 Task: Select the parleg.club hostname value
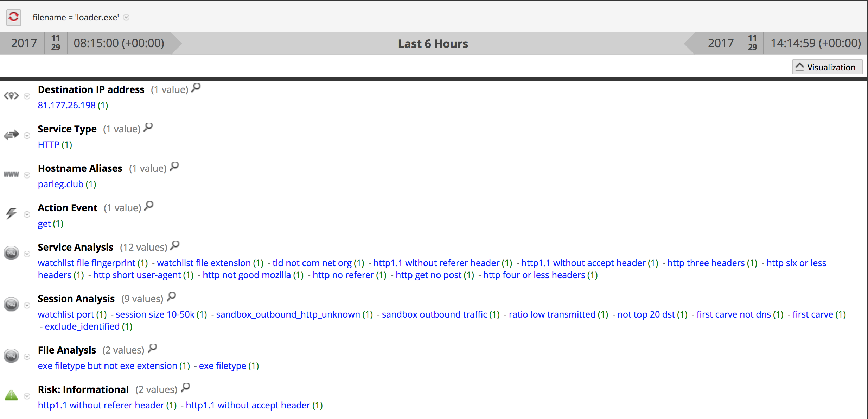[x=60, y=184]
